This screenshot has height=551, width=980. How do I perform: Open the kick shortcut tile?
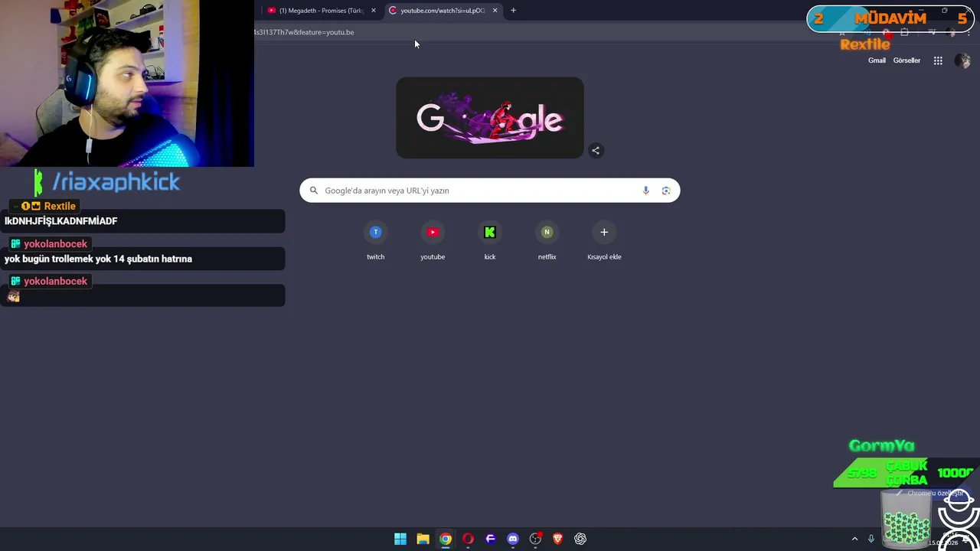pos(490,241)
